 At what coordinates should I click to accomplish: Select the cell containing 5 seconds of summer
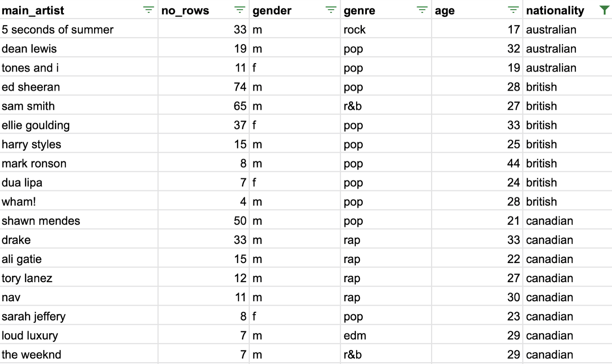tap(79, 29)
